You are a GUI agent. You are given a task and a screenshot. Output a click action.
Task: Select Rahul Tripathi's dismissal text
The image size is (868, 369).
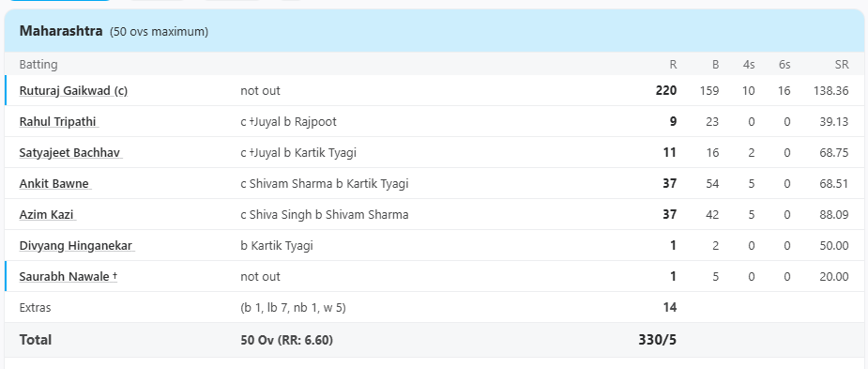(x=288, y=121)
